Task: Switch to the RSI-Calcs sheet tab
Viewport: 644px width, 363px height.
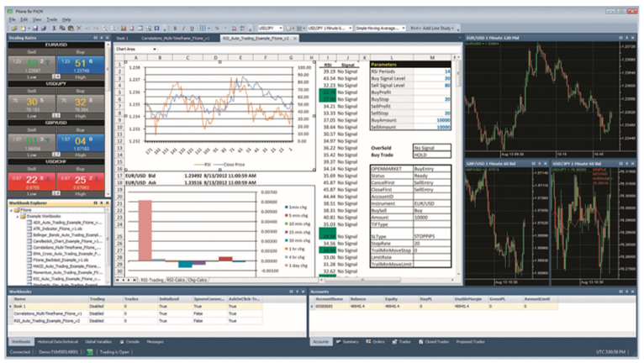Action: click(x=176, y=280)
